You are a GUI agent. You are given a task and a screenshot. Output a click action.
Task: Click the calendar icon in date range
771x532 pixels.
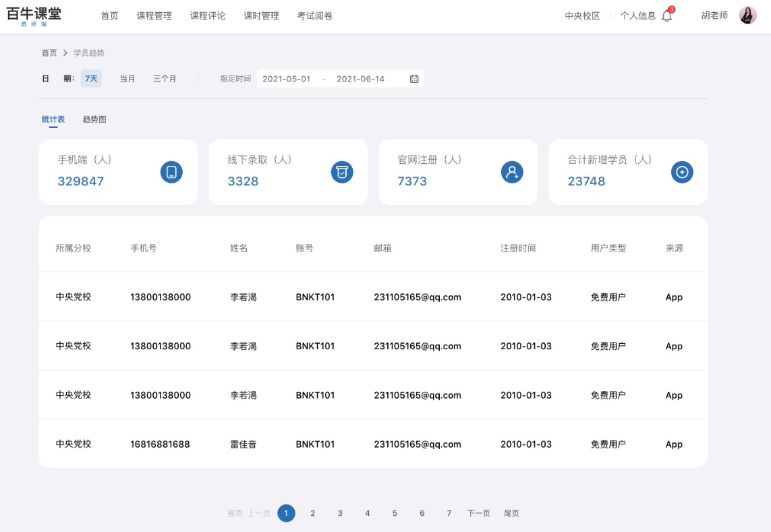[x=414, y=79]
